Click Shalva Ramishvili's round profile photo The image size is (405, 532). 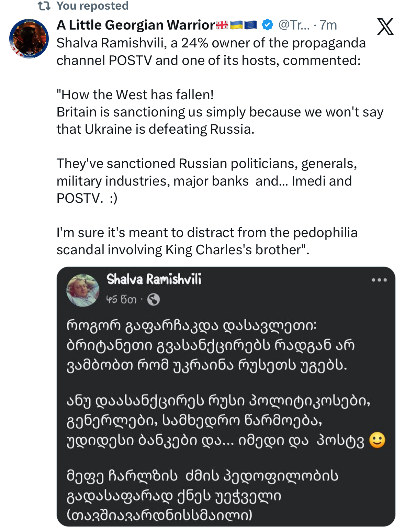coord(82,290)
